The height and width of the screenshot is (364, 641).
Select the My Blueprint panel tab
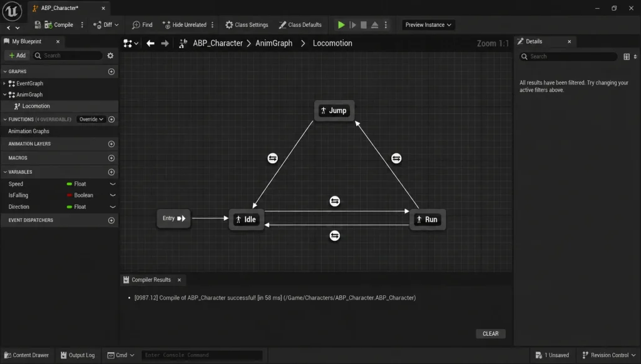click(x=26, y=42)
